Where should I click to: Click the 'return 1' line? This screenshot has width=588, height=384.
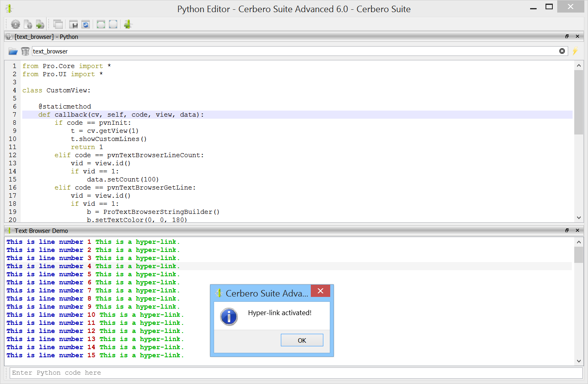(87, 147)
